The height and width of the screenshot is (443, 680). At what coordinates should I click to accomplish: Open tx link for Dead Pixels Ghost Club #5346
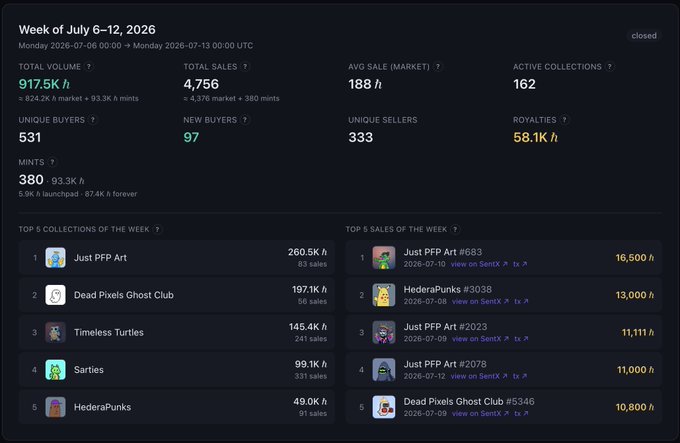[x=521, y=414]
